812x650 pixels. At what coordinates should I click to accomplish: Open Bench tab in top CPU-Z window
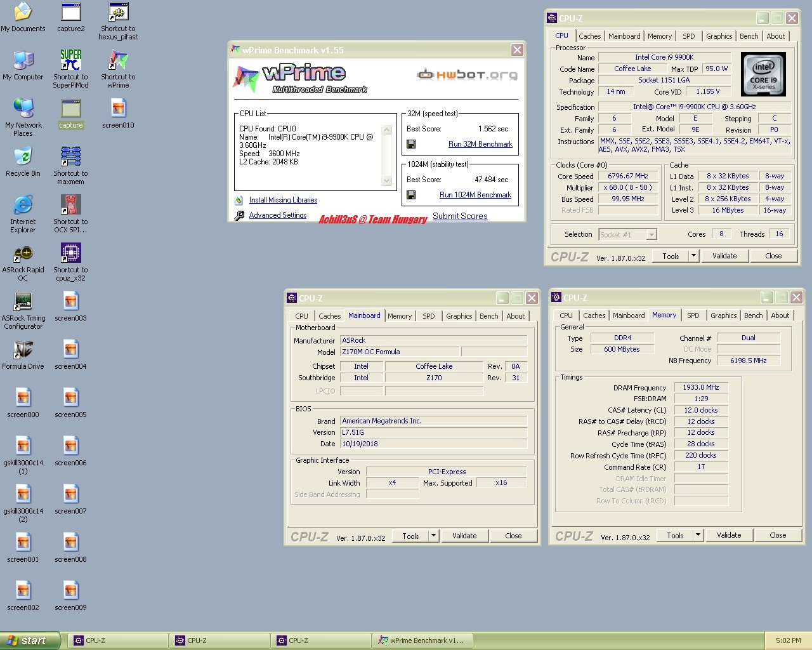coord(749,36)
